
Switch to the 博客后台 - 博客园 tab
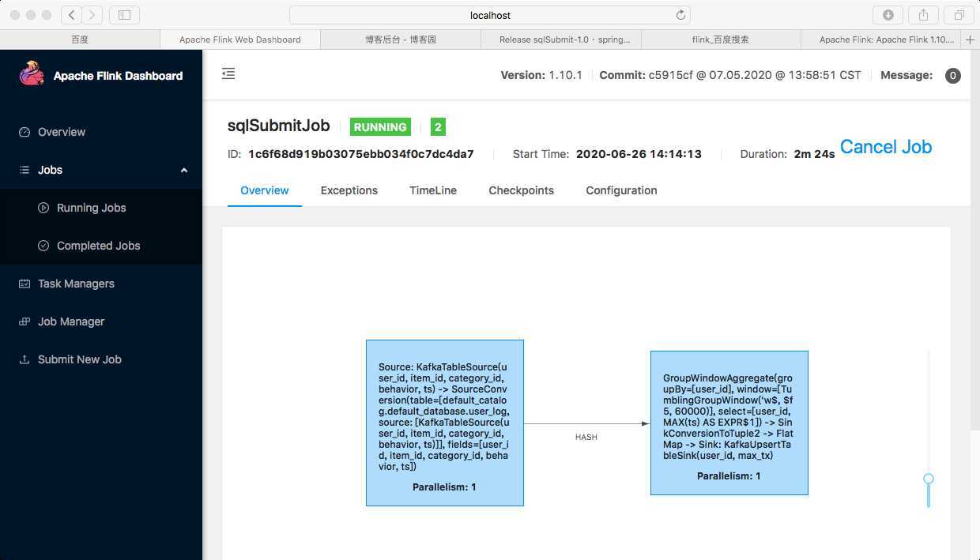tap(401, 39)
